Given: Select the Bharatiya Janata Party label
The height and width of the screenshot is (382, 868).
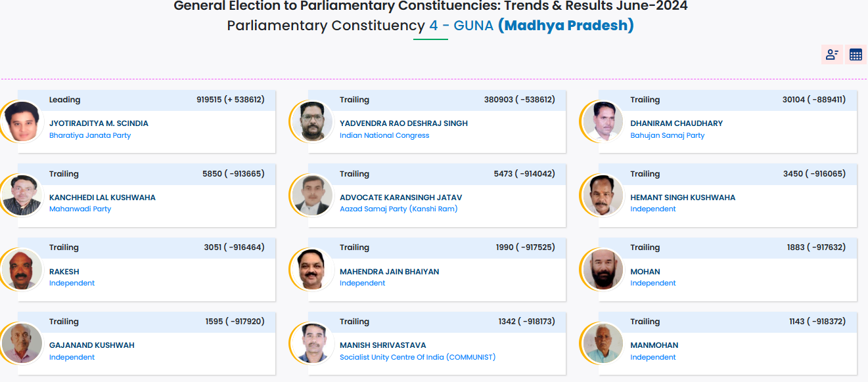Looking at the screenshot, I should pos(90,135).
